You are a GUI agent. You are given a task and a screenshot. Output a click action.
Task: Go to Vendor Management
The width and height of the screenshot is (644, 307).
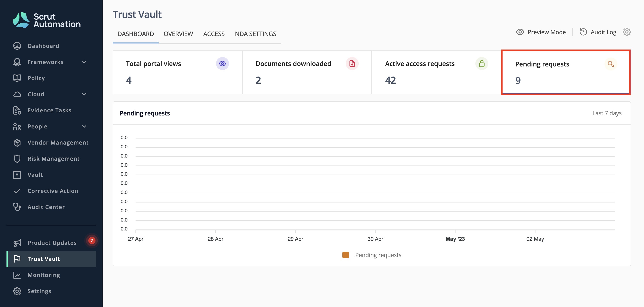click(x=51, y=143)
